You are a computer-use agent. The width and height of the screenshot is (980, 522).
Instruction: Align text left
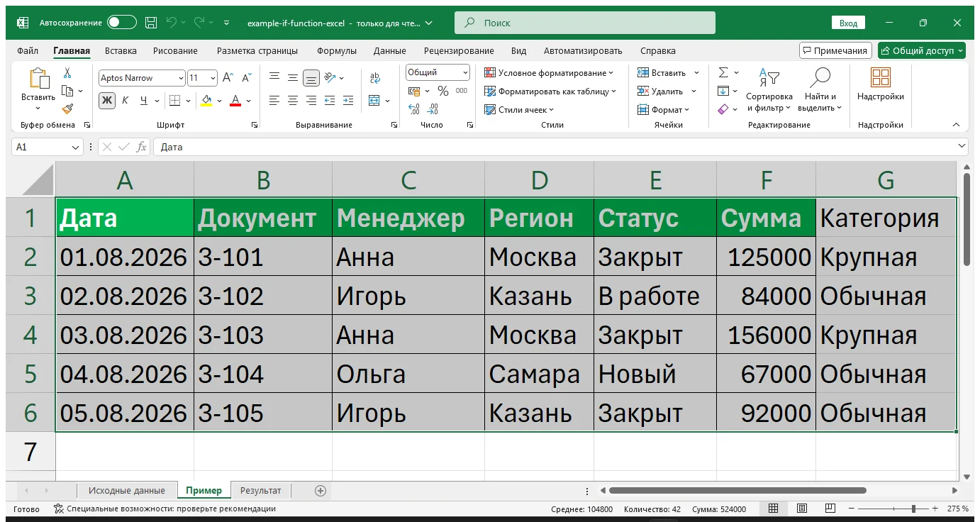tap(274, 101)
